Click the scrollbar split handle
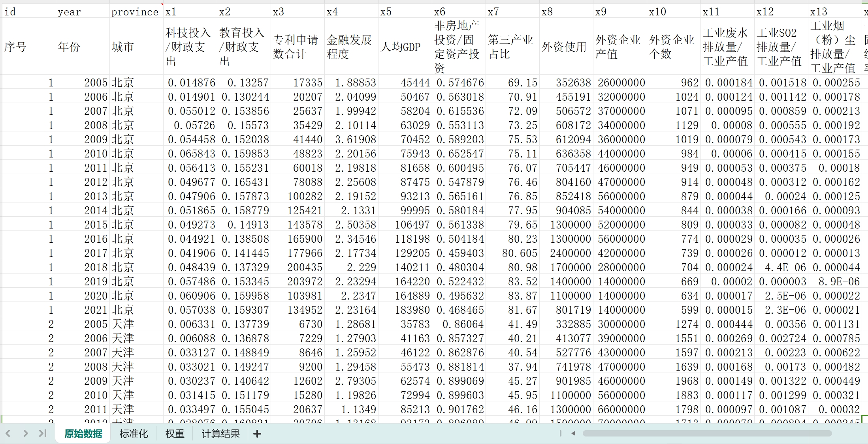868x444 pixels. [x=561, y=433]
